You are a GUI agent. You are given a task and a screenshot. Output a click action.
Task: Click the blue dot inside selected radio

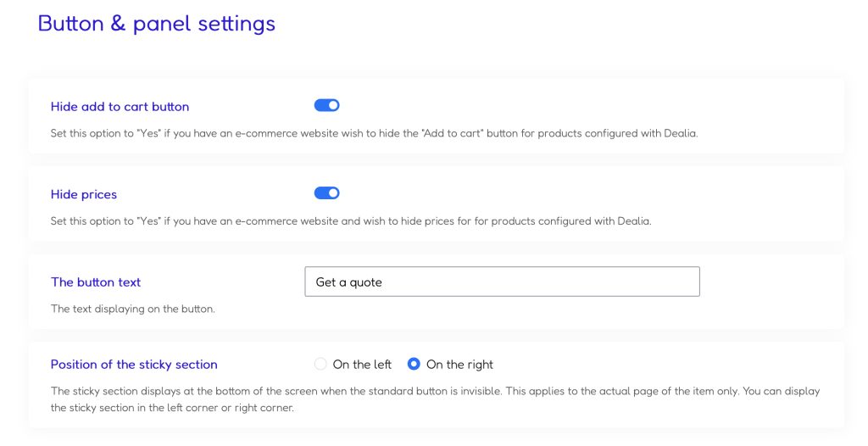point(414,364)
